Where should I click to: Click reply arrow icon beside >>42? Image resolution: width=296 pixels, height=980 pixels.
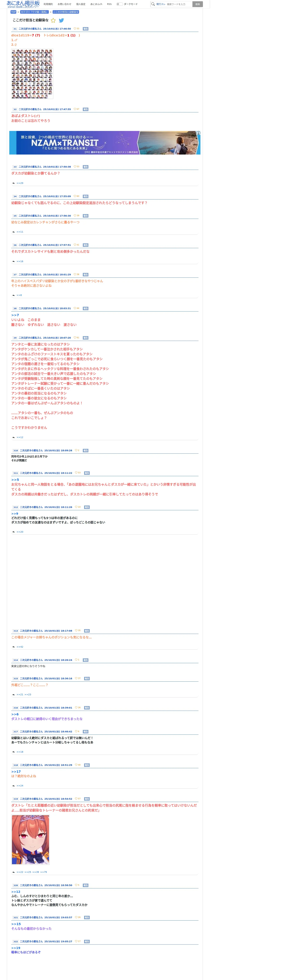coord(13,647)
